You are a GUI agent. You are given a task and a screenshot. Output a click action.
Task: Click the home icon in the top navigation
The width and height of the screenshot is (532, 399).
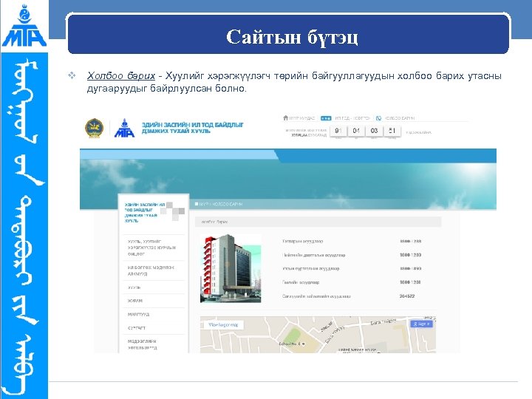(285, 117)
